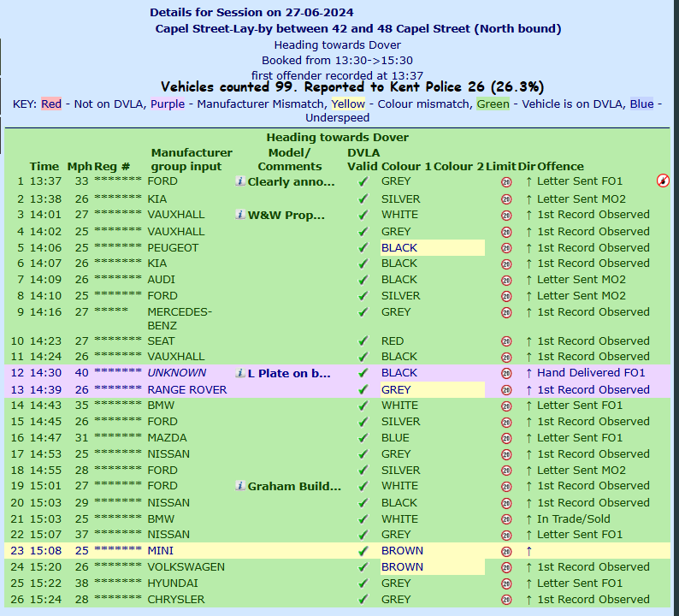Click the Red key swatch in legend
Image resolution: width=679 pixels, height=616 pixels.
51,104
